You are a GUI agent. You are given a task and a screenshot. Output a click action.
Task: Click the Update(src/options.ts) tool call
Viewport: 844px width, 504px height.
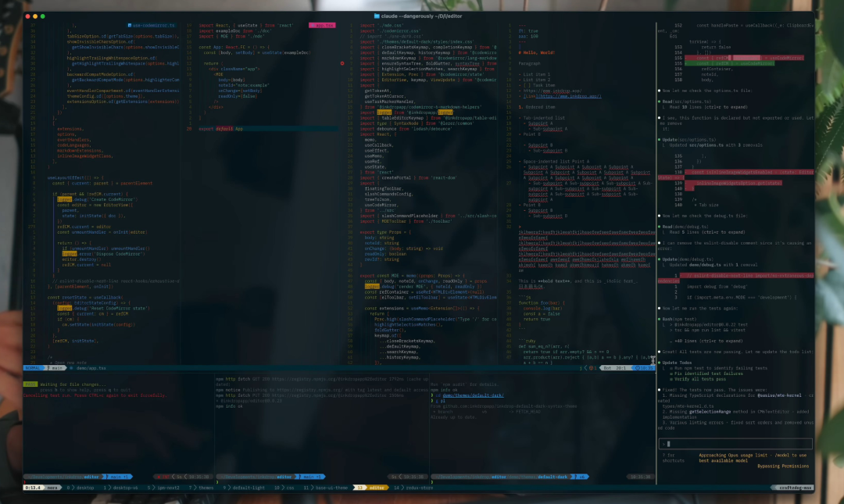(x=689, y=139)
